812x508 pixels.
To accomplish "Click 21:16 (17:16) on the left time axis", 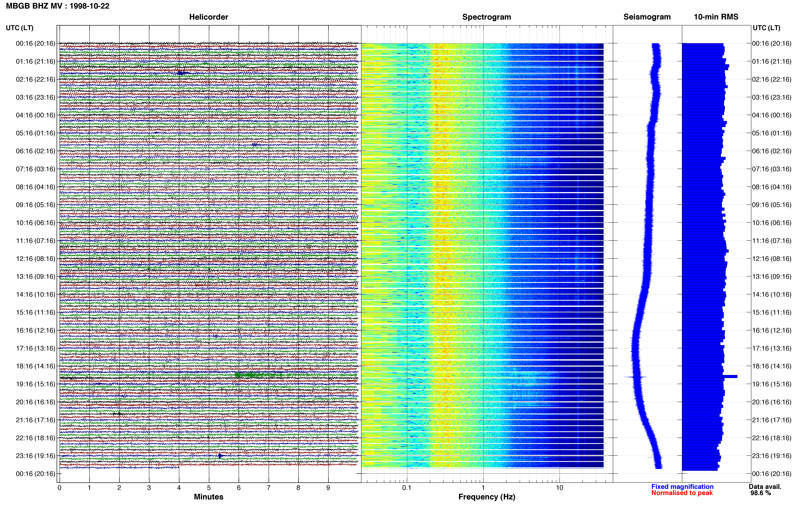I will 36,420.
